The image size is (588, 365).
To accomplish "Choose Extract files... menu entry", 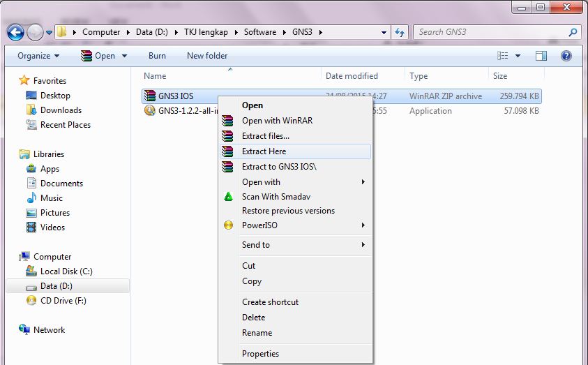I will click(x=295, y=136).
